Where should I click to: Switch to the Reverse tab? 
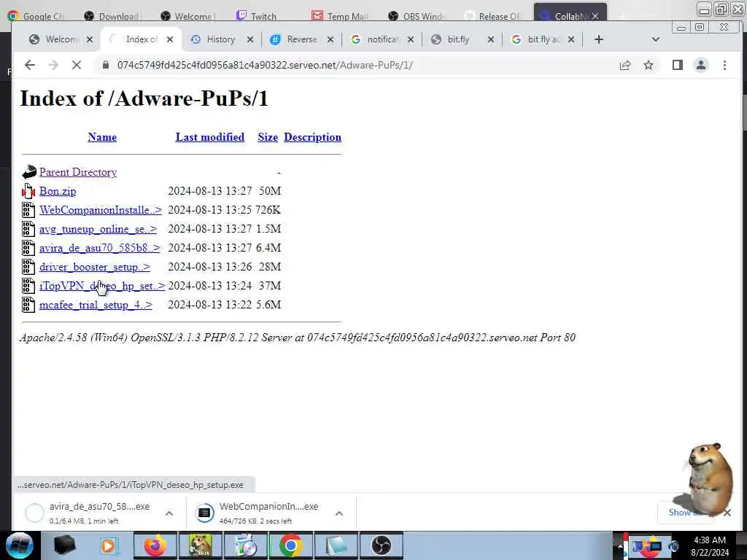pyautogui.click(x=301, y=39)
